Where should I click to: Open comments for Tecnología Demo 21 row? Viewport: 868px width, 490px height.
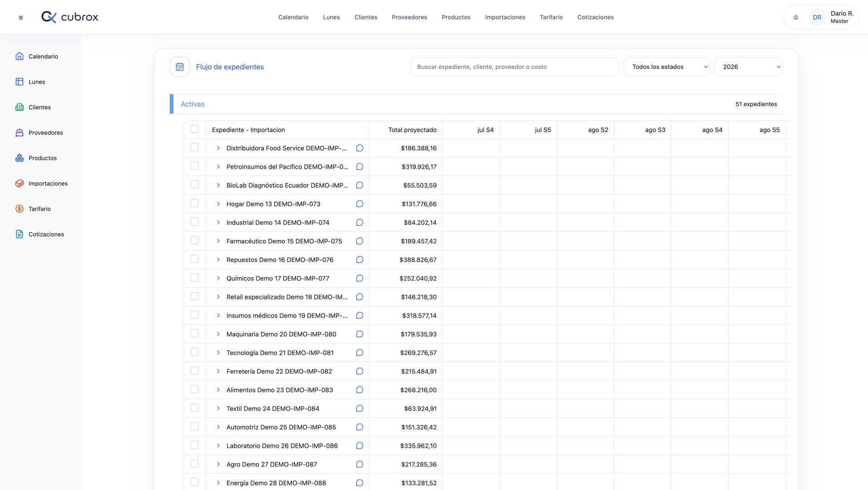point(360,353)
